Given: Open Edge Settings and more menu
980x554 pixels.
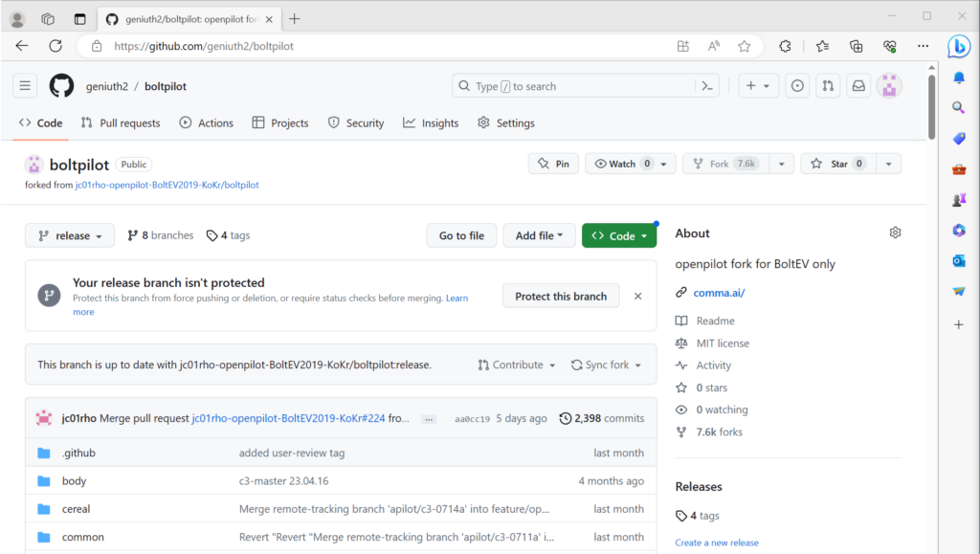Looking at the screenshot, I should [924, 46].
